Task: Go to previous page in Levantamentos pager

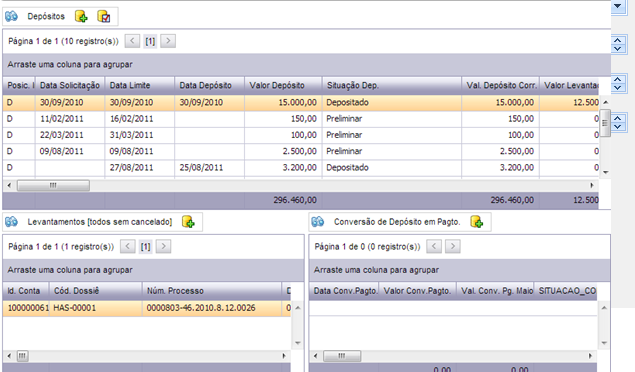Action: 128,246
